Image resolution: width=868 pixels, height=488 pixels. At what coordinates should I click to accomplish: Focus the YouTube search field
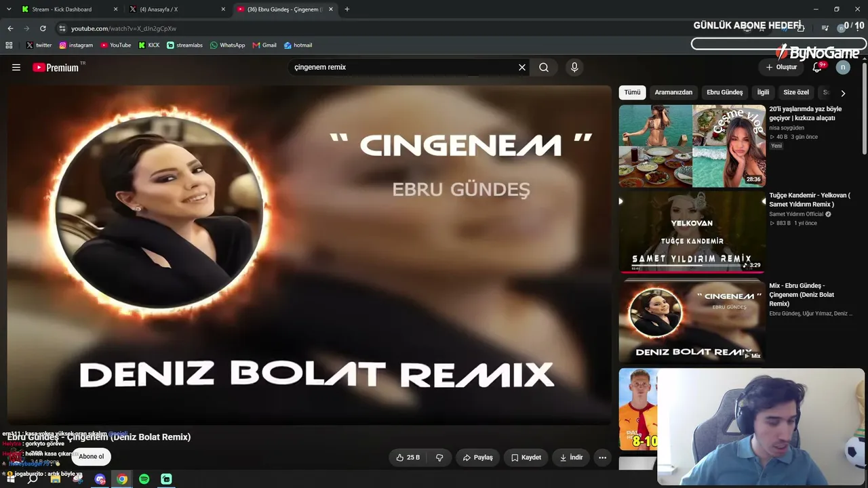point(403,67)
